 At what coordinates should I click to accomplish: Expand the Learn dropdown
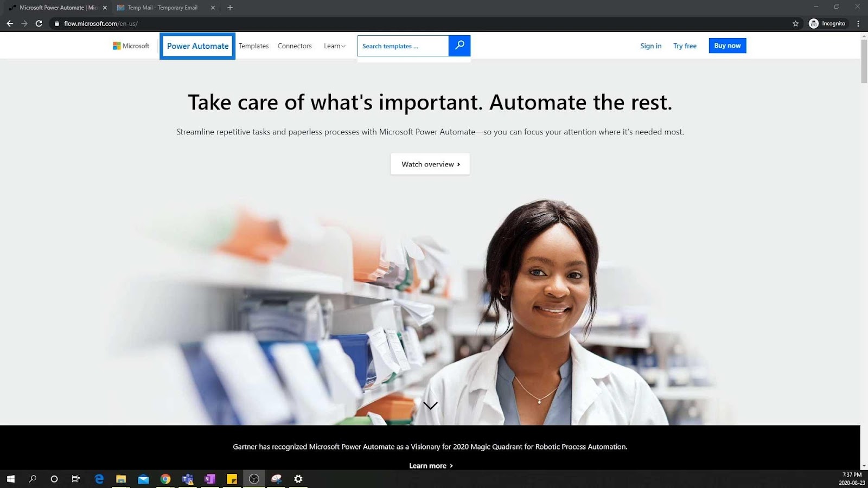point(335,46)
